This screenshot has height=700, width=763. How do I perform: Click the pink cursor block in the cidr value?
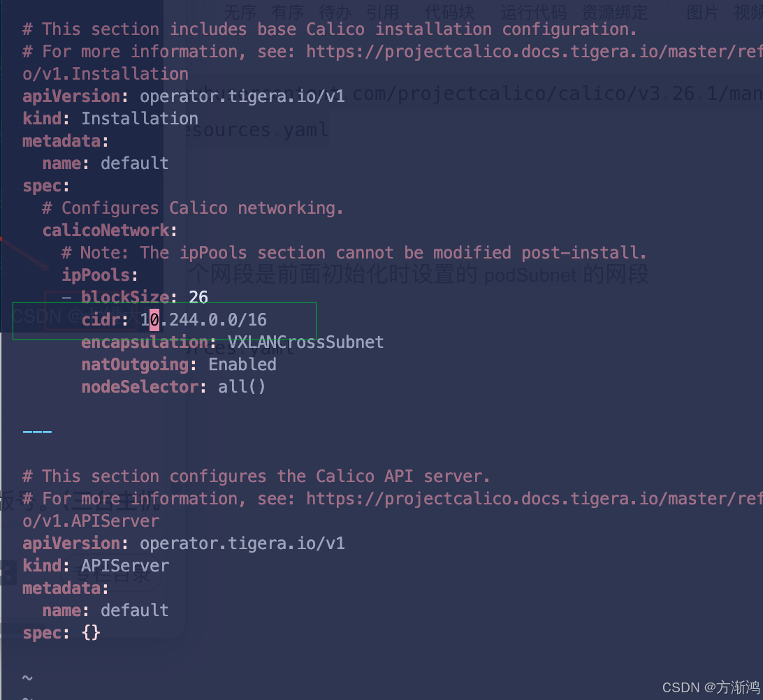(x=154, y=320)
